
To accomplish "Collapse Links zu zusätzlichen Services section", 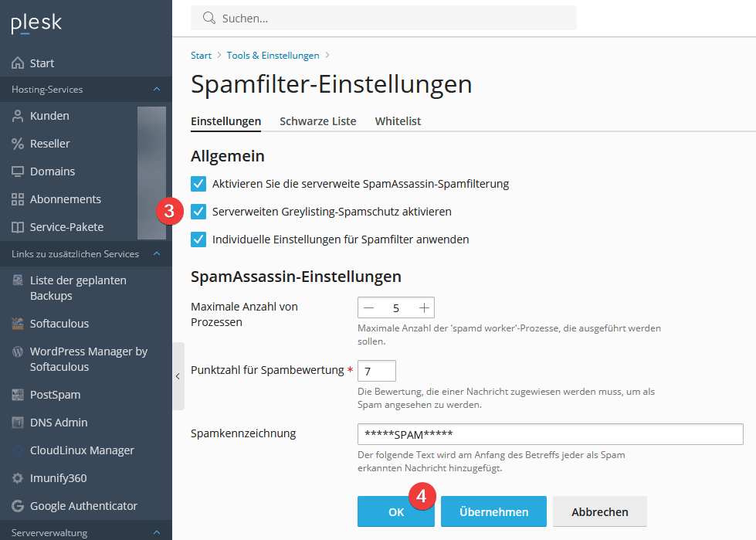I will coord(157,254).
